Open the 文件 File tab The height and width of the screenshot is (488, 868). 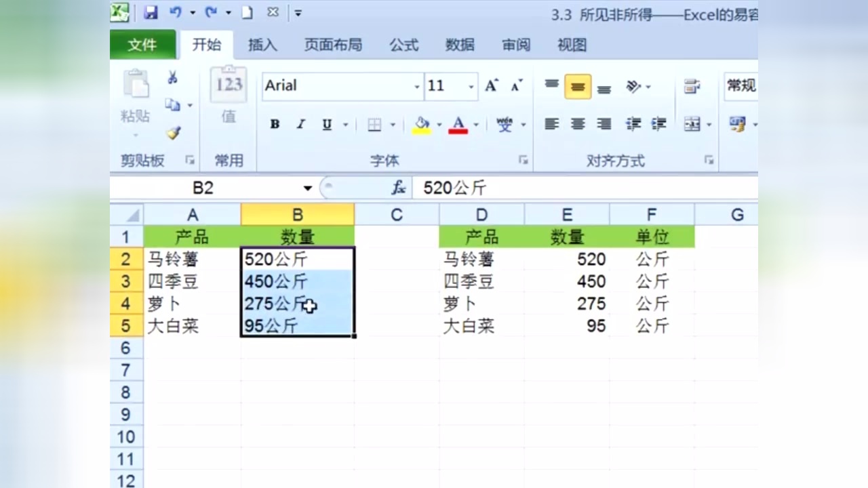142,45
